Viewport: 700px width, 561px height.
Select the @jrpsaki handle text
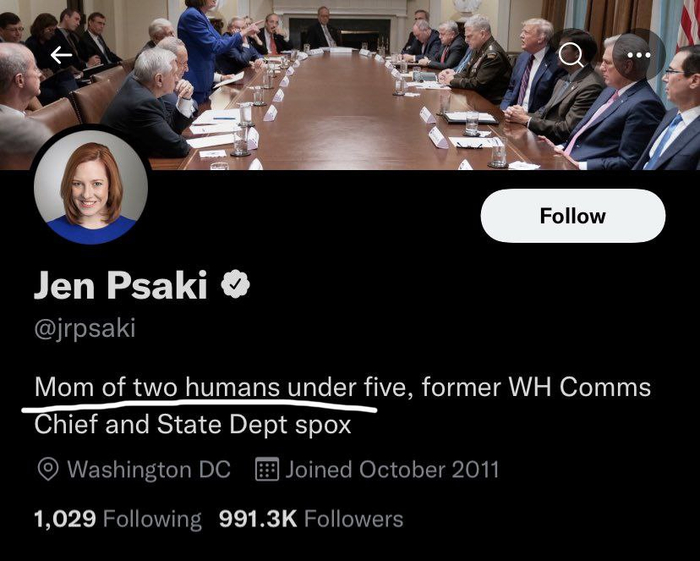click(x=85, y=329)
